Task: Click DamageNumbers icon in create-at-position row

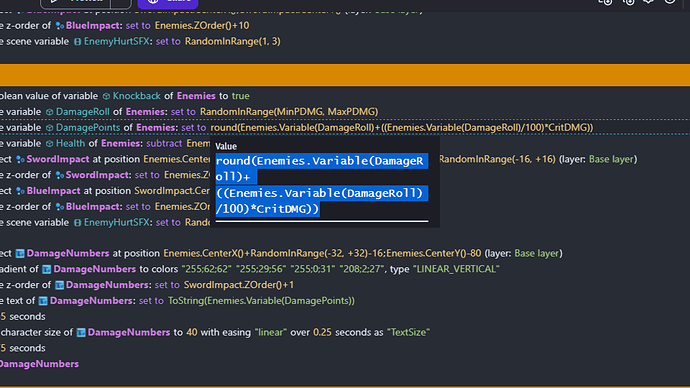Action: 20,254
